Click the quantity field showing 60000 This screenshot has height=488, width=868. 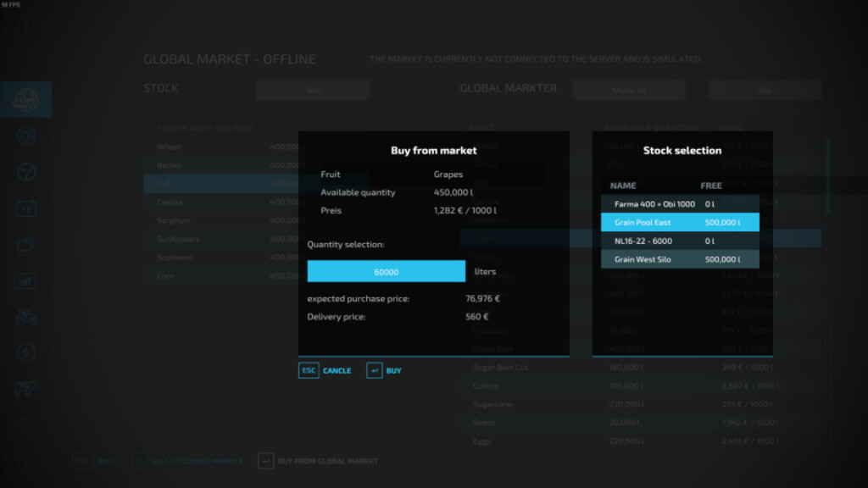tap(386, 270)
